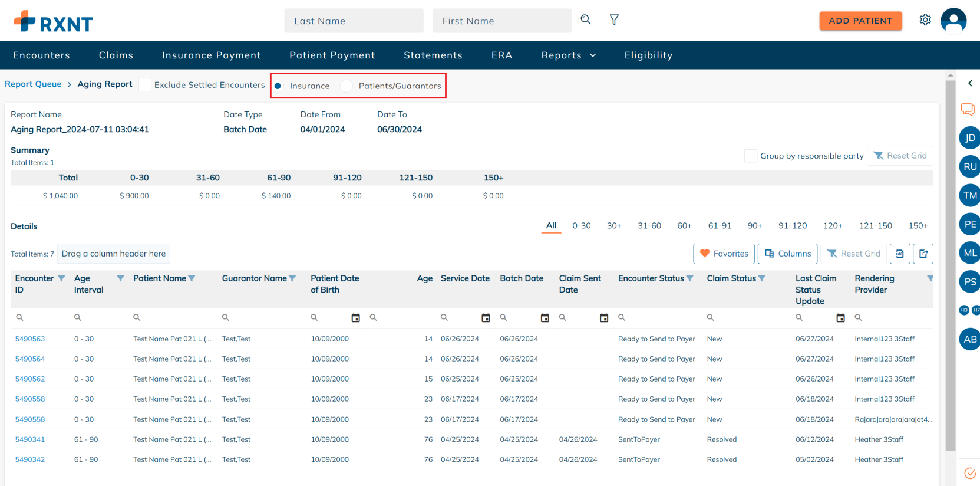Enable Group by responsible party checkbox
This screenshot has height=486, width=980.
click(x=751, y=156)
